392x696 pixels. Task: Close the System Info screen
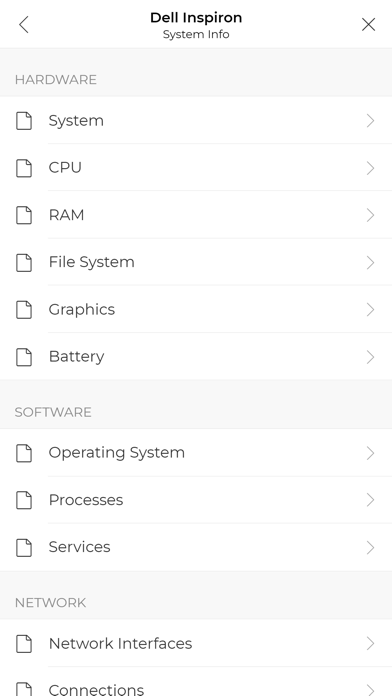(368, 24)
